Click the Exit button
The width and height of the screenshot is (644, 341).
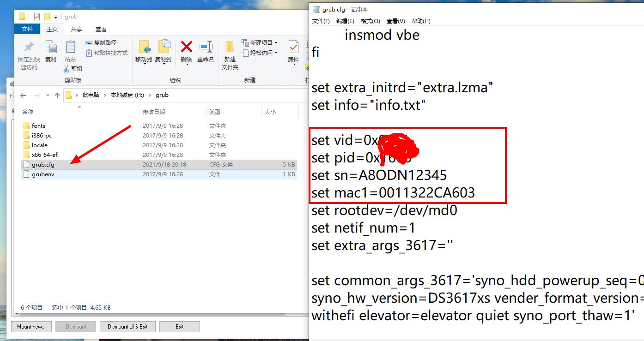coord(180,327)
